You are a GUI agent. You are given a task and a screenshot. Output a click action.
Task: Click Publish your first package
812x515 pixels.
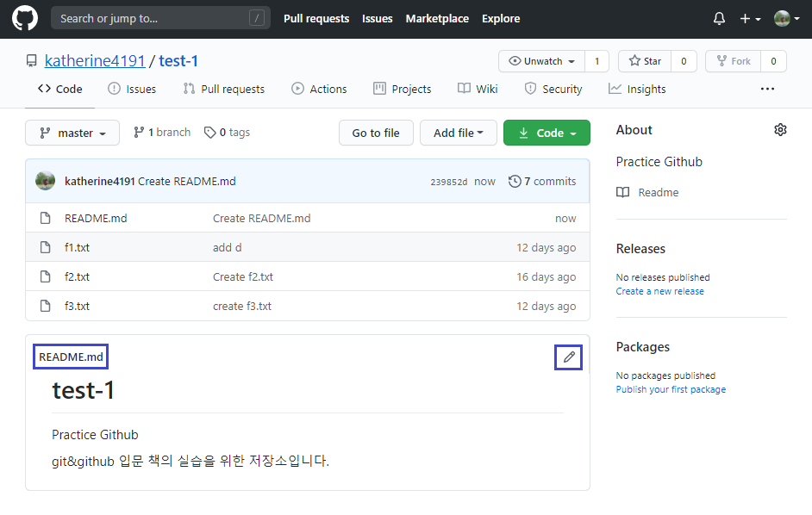tap(671, 389)
